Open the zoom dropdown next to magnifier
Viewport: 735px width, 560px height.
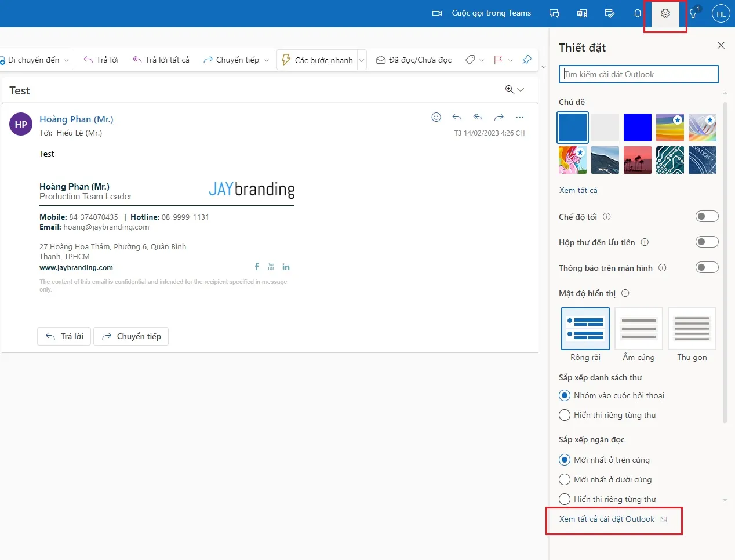pyautogui.click(x=521, y=90)
